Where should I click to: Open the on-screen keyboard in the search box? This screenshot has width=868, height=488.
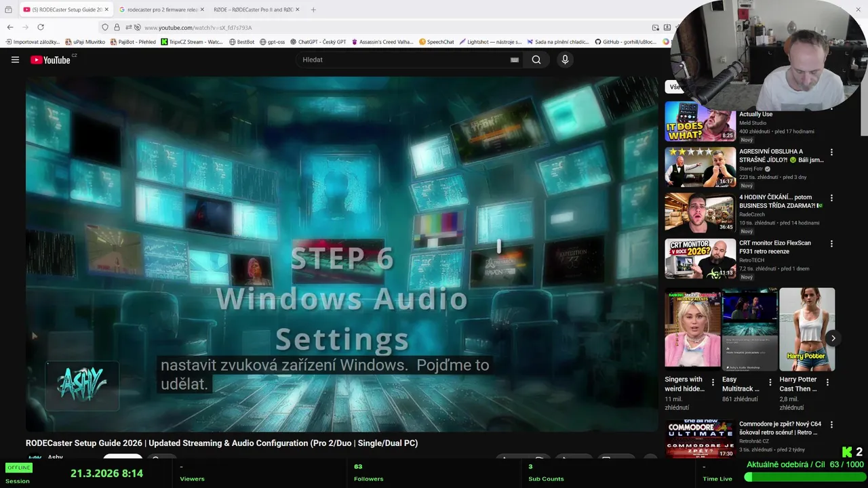(515, 60)
